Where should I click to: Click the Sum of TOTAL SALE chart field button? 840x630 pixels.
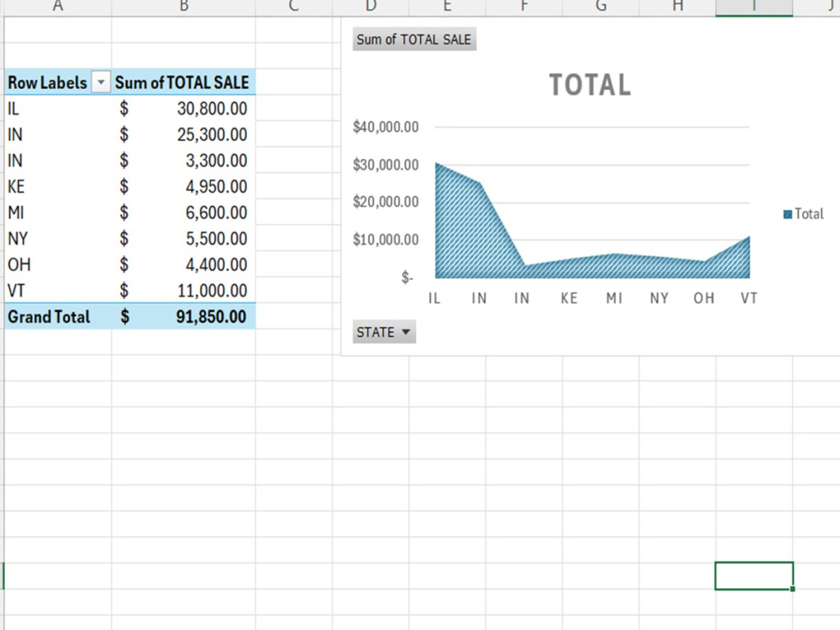pos(414,39)
